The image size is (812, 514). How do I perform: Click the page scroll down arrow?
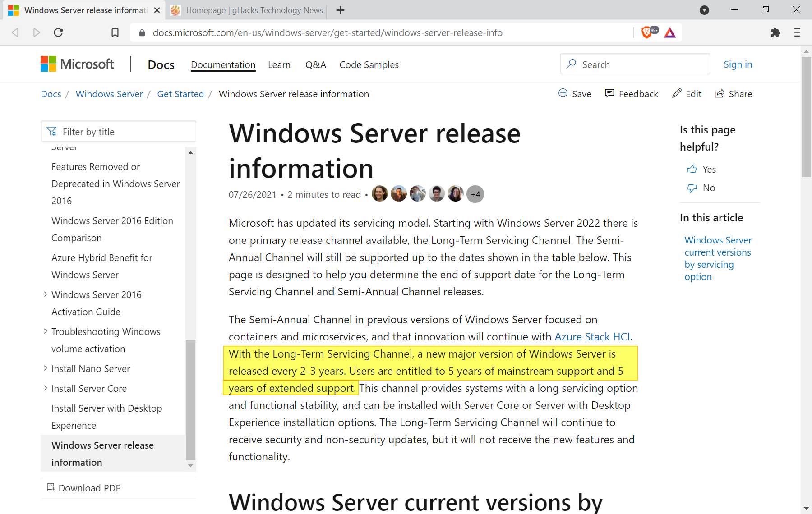(806, 509)
